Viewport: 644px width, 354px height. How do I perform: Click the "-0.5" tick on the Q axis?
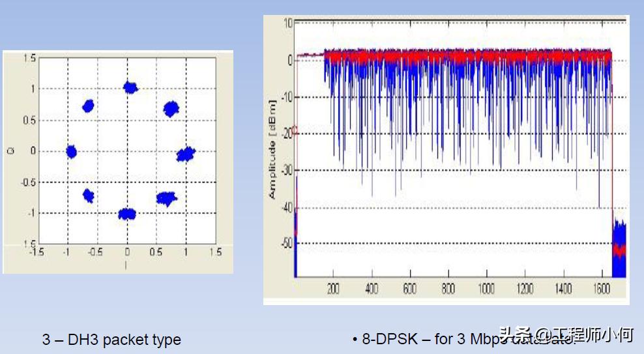pyautogui.click(x=28, y=183)
